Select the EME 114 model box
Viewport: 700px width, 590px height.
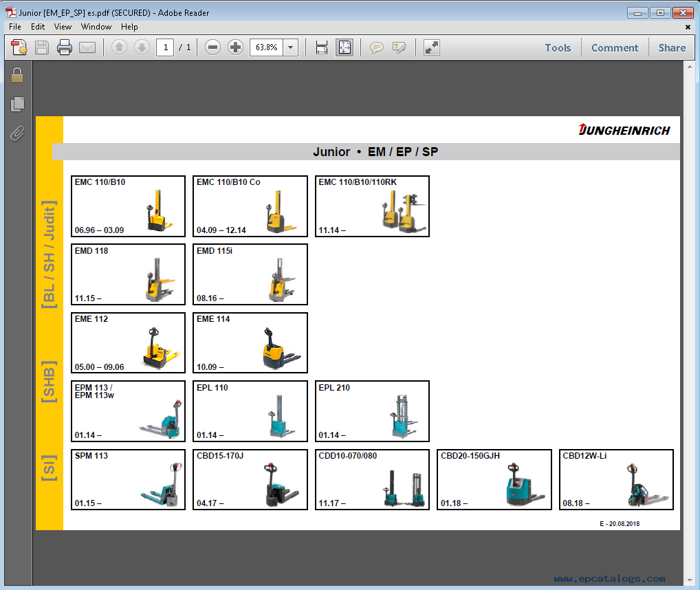coord(250,342)
